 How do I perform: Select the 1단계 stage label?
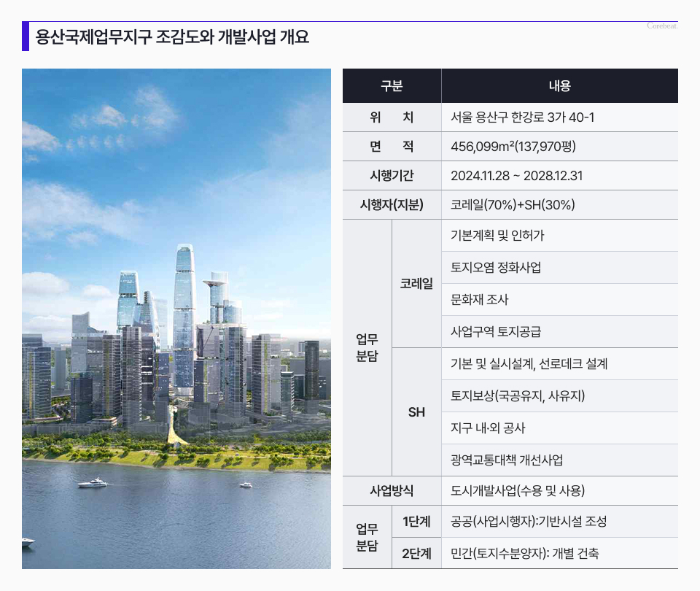[416, 522]
